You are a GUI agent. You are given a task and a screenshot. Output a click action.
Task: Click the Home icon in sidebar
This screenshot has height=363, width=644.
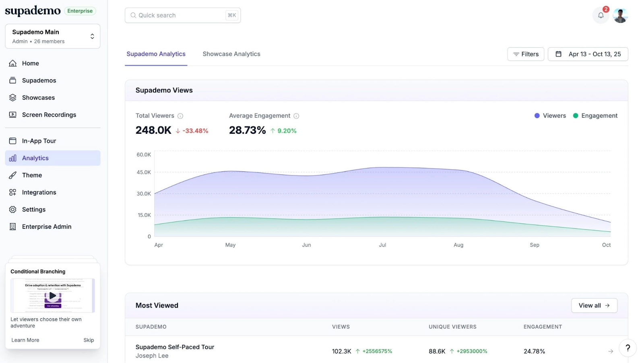tap(13, 63)
